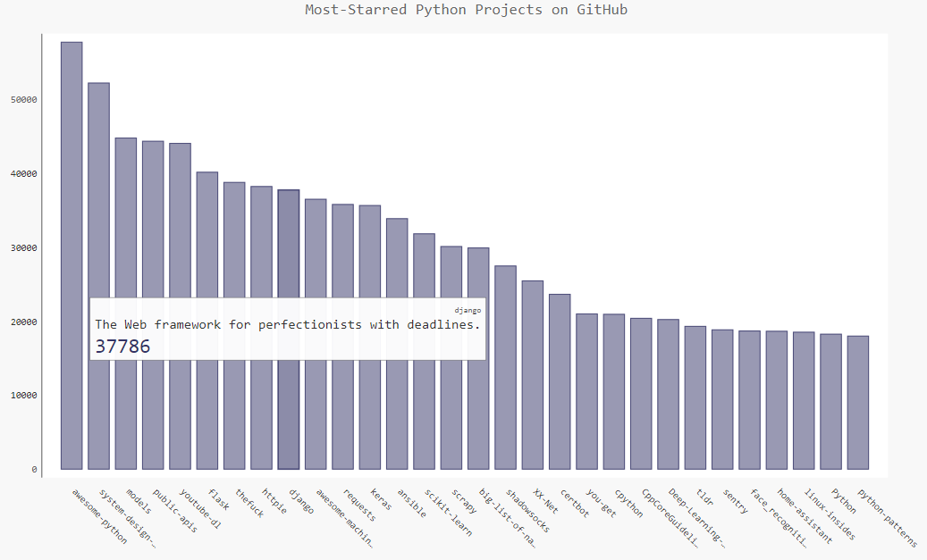The height and width of the screenshot is (560, 927).
Task: Click the ansible x-axis label
Action: click(411, 504)
